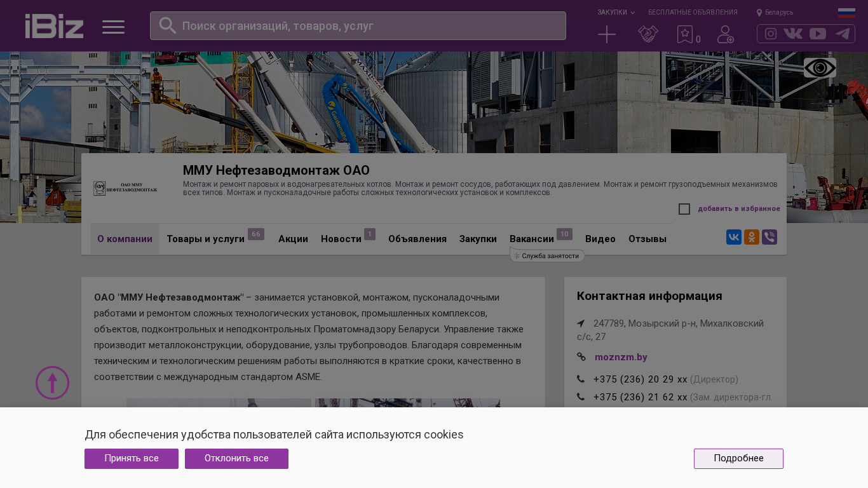868x488 pixels.
Task: Open iBiz YouTube channel icon
Action: click(818, 34)
